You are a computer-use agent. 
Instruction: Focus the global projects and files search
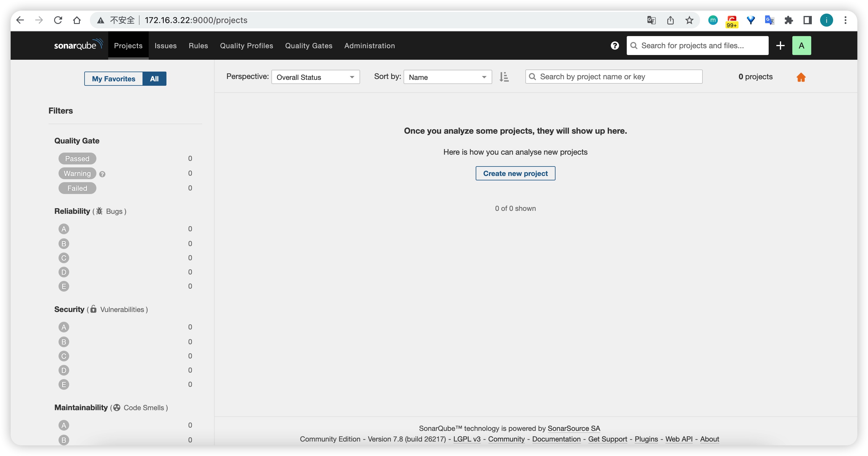pyautogui.click(x=697, y=46)
